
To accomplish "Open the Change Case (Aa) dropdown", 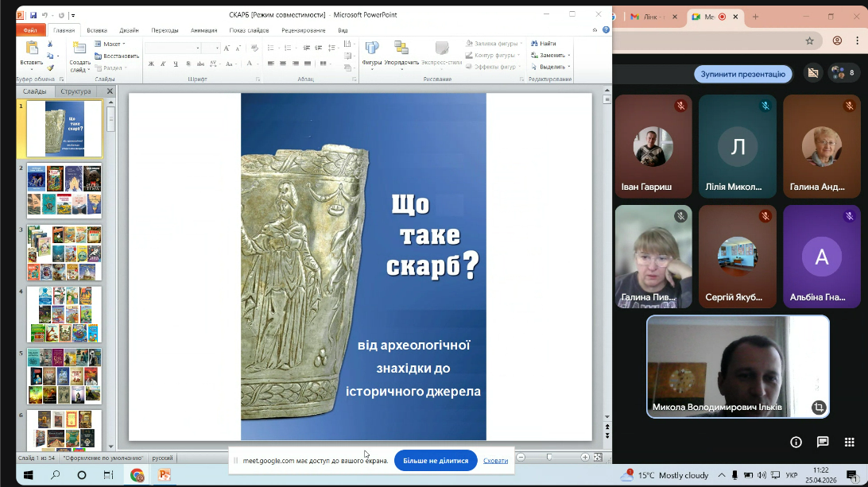I will click(x=230, y=64).
